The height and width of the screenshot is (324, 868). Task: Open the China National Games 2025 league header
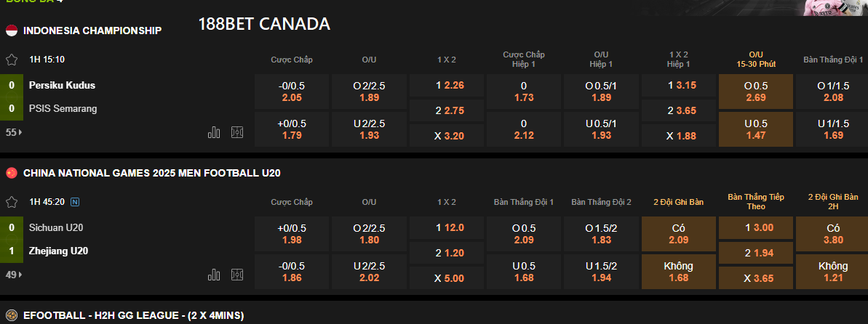click(152, 173)
